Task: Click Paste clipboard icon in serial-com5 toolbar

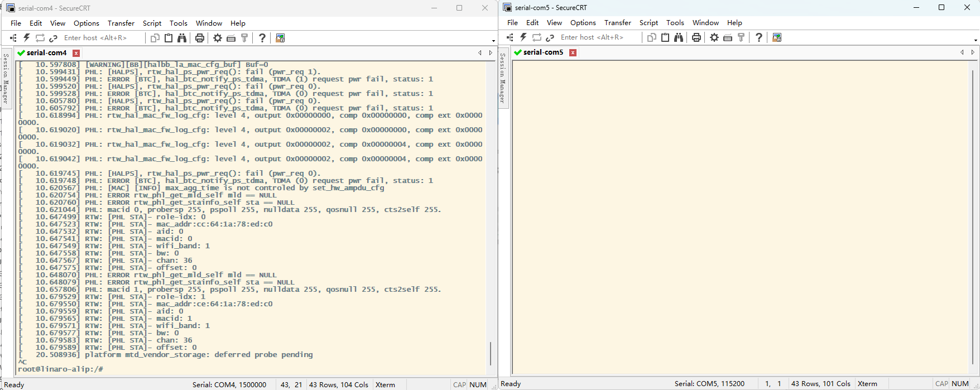Action: (x=665, y=37)
